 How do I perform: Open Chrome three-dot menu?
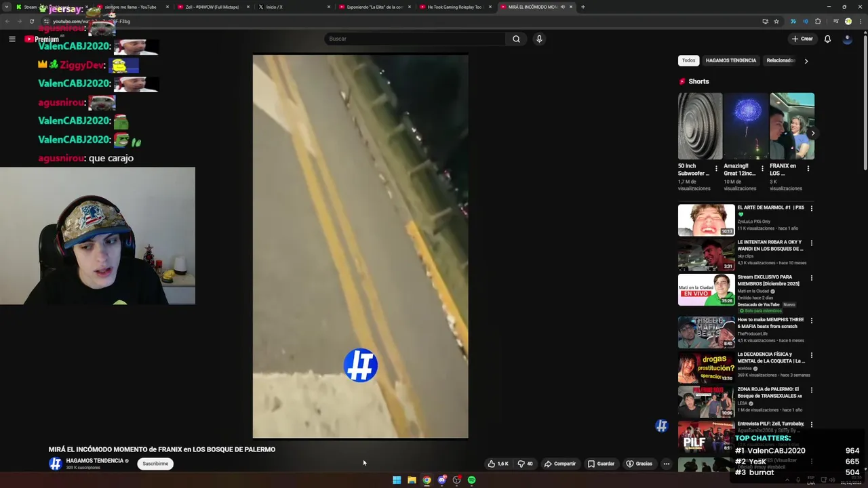point(861,21)
